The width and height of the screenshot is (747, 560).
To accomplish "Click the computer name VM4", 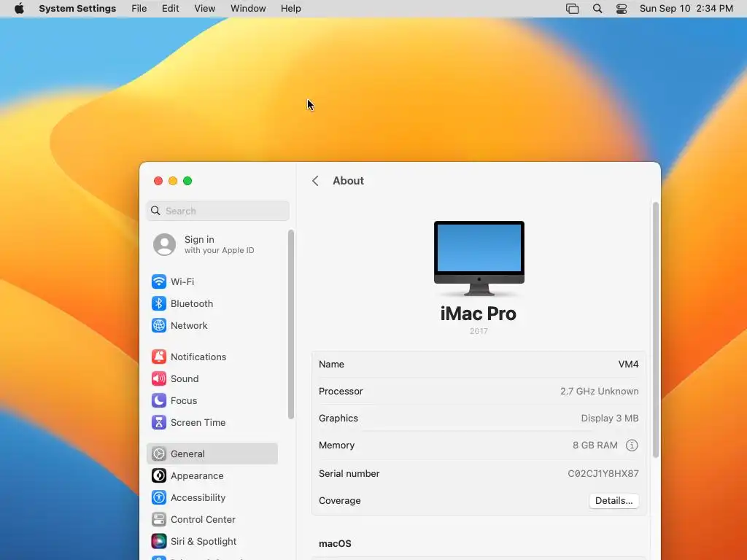I will click(628, 365).
